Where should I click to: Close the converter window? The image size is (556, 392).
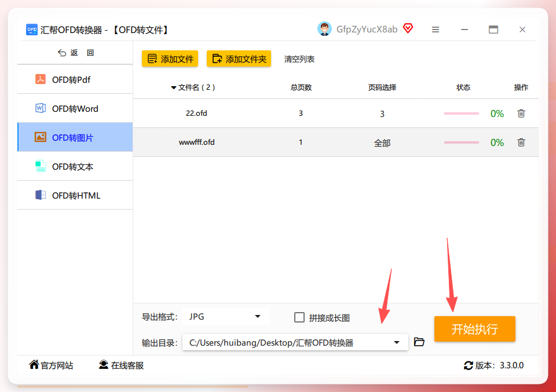coord(522,30)
